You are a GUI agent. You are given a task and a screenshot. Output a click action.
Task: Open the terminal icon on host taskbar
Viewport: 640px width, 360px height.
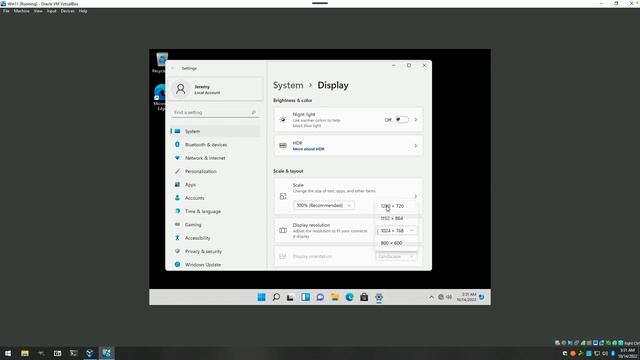73,353
